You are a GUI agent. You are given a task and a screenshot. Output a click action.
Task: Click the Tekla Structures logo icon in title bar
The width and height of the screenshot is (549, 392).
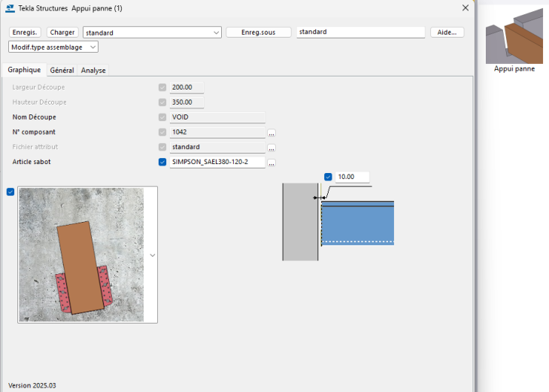click(11, 8)
